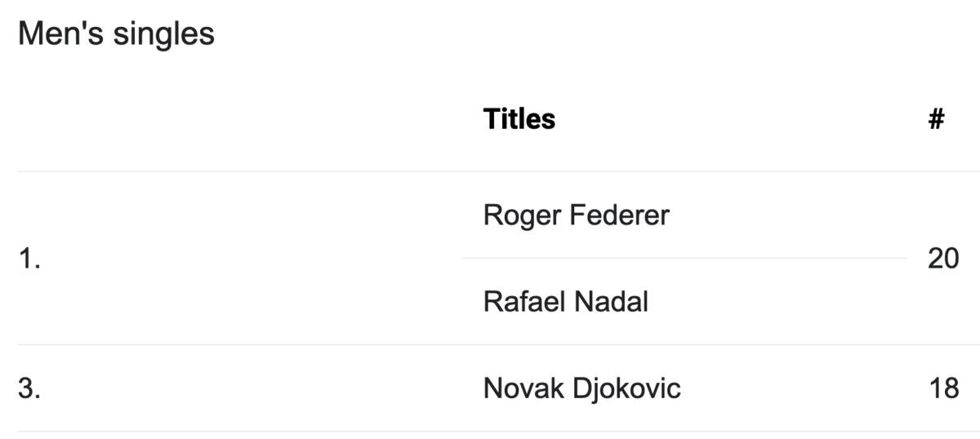The height and width of the screenshot is (439, 980).
Task: Select the rank number 1.
Action: (x=29, y=259)
